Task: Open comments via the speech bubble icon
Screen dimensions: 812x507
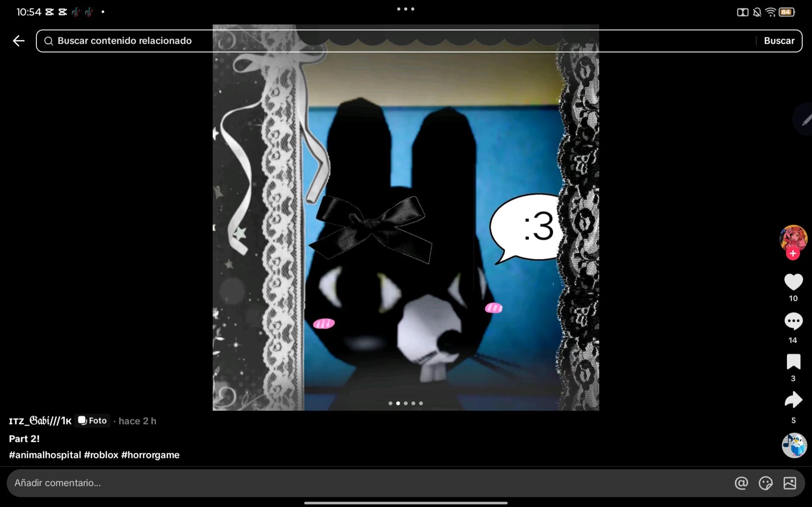Action: 793,321
